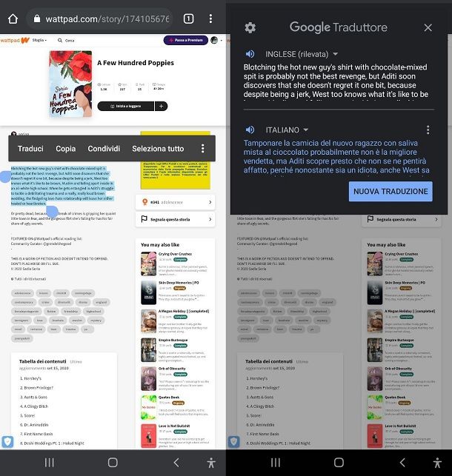Open ITALIANO target language dropdown
Image resolution: width=452 pixels, height=476 pixels.
(x=287, y=130)
